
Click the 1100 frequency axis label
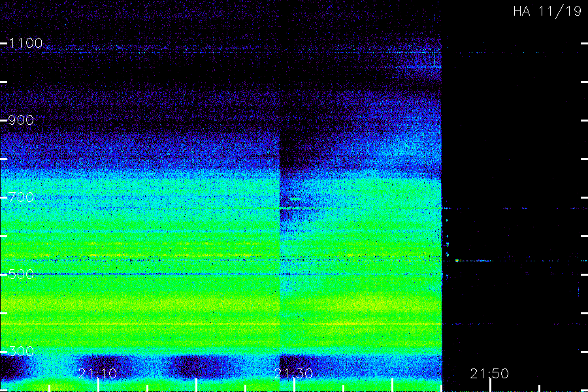tap(25, 43)
